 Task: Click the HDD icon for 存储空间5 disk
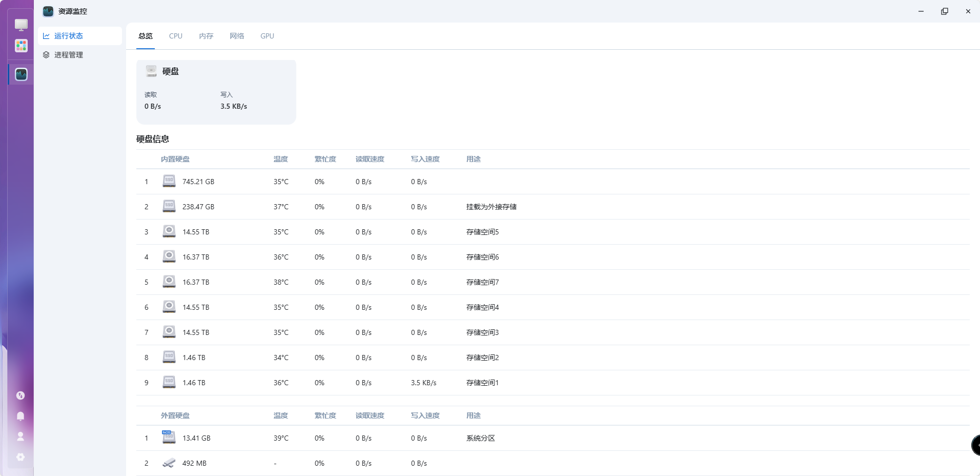pyautogui.click(x=169, y=231)
